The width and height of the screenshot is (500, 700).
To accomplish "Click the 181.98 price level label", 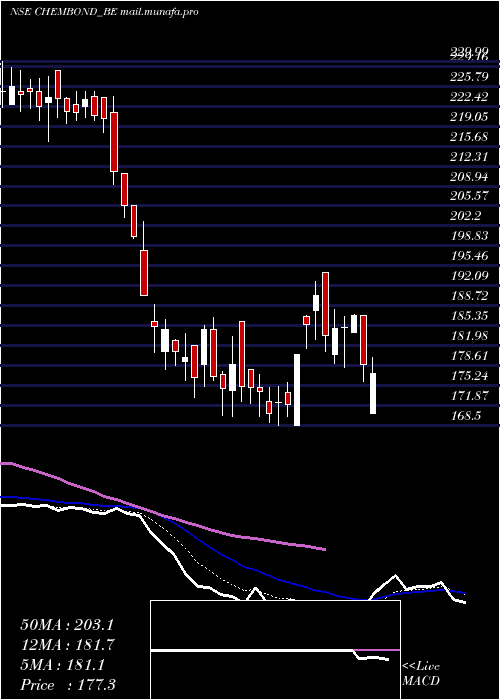I will (469, 336).
